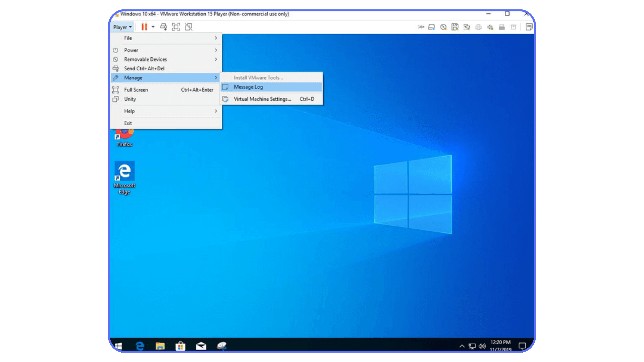This screenshot has width=644, height=362.
Task: Click the CD/DVD drive device icon
Action: [x=443, y=27]
